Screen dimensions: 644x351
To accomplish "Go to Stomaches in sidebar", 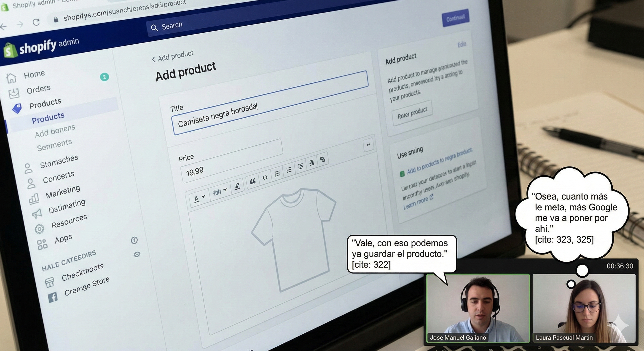I will 59,161.
